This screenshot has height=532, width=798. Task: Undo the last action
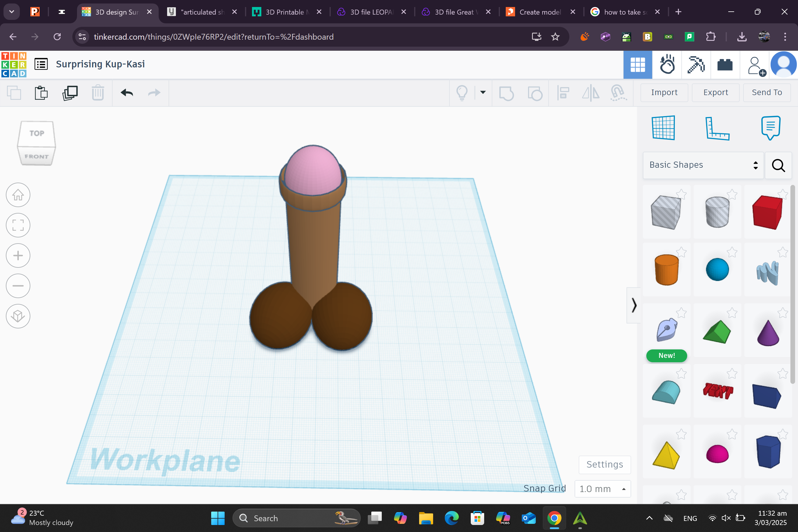[x=127, y=93]
